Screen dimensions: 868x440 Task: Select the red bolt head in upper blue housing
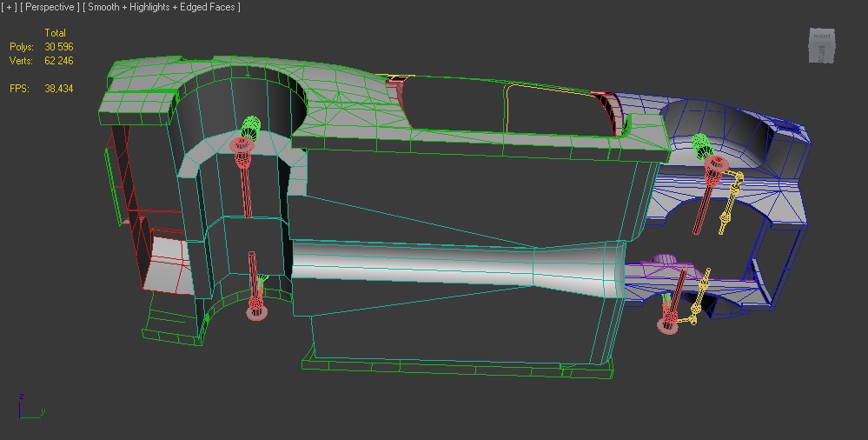pos(717,164)
